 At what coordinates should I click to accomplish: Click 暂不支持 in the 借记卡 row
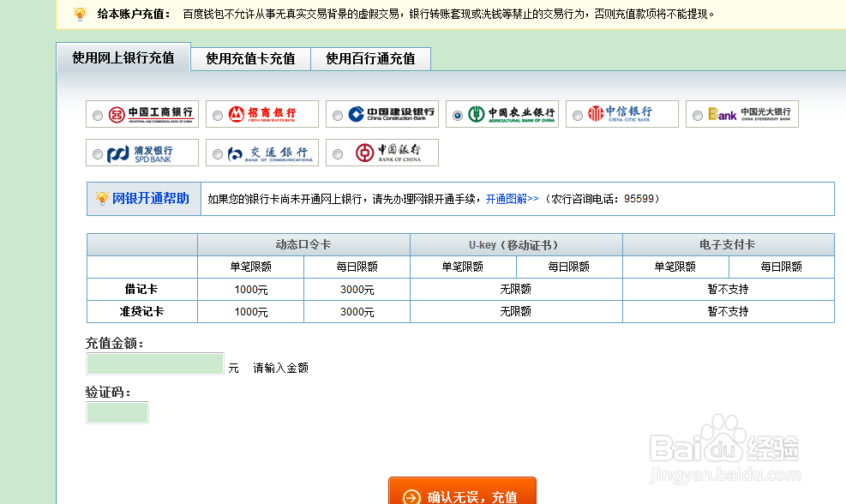point(729,289)
